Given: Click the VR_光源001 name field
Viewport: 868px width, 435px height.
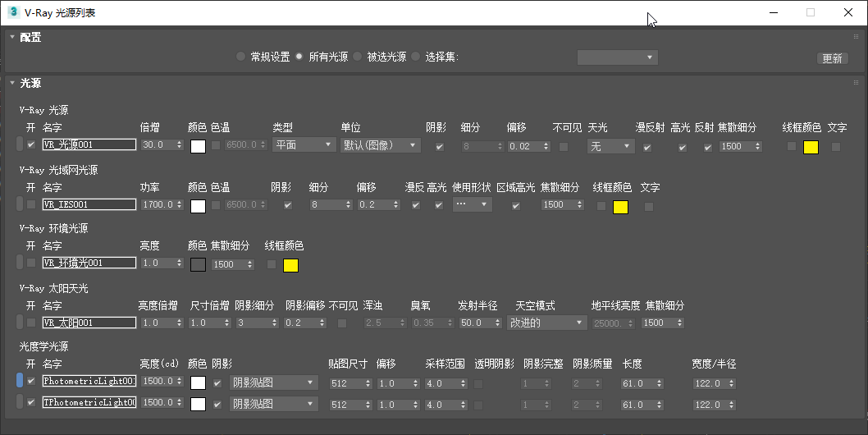Looking at the screenshot, I should [x=89, y=144].
